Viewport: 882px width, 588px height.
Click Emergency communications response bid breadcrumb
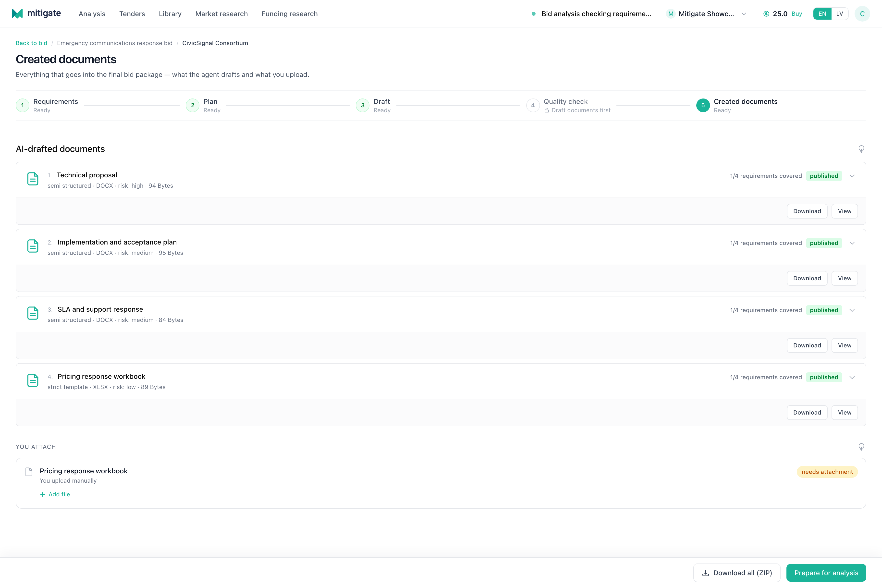pyautogui.click(x=115, y=43)
